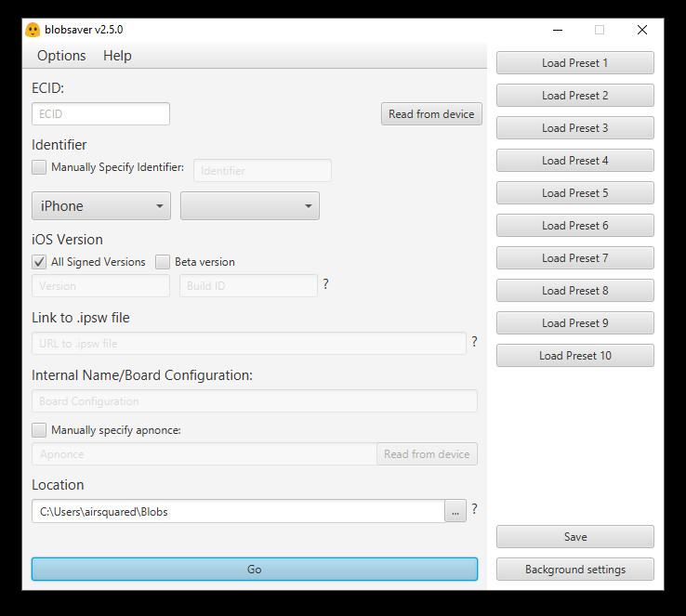Click Read from device beside Apnonce
The image size is (686, 616).
pyautogui.click(x=427, y=454)
